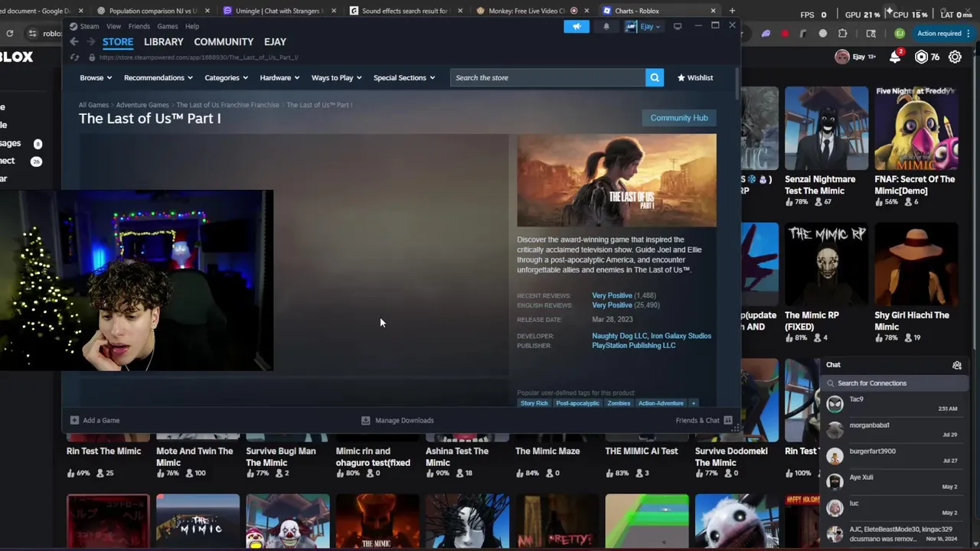Switch to the STORE tab

[x=118, y=42]
